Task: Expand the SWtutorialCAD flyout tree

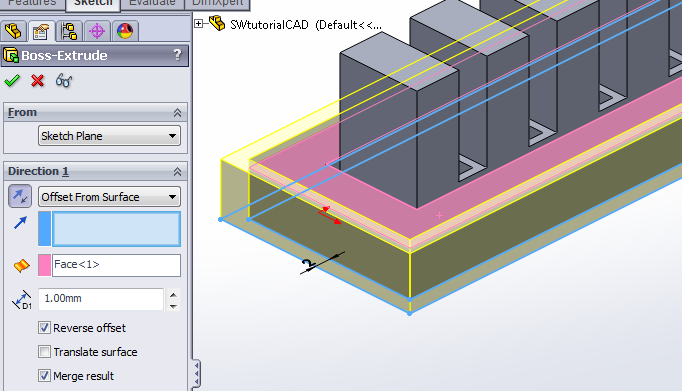Action: click(x=198, y=24)
